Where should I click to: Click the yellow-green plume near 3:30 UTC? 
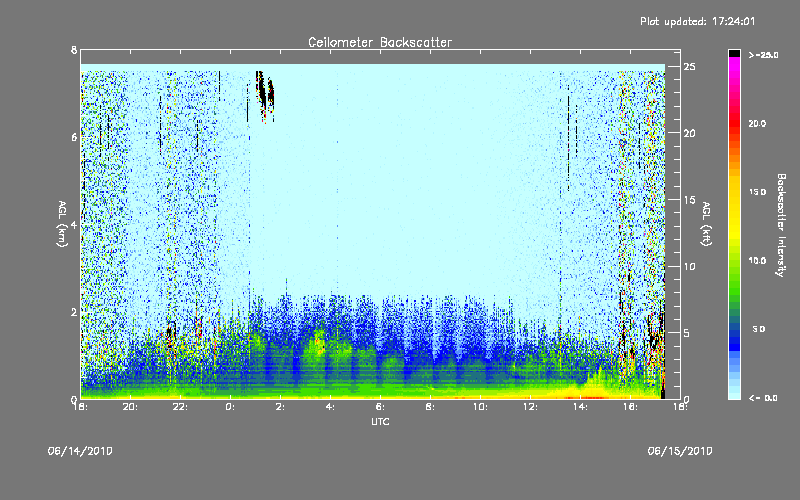point(319,346)
